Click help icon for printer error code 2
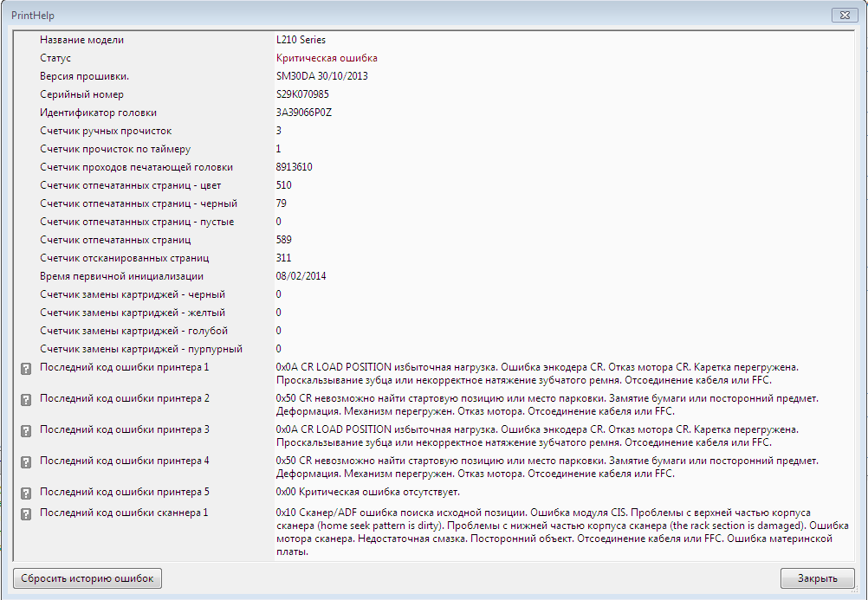The height and width of the screenshot is (600, 868). click(x=26, y=399)
